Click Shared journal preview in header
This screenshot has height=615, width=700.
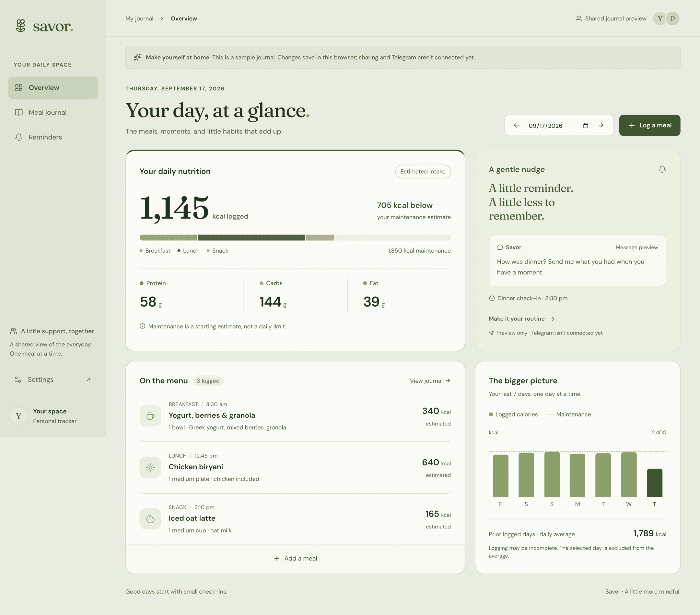point(611,18)
